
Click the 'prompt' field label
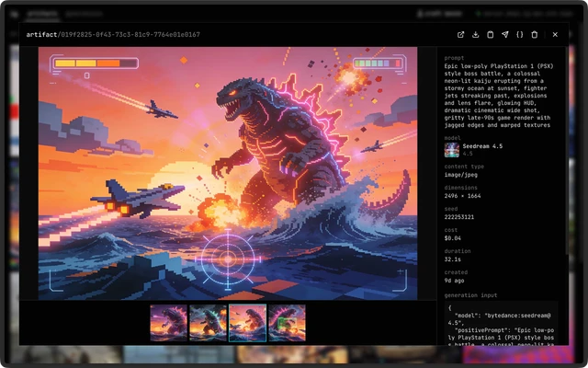(x=454, y=58)
